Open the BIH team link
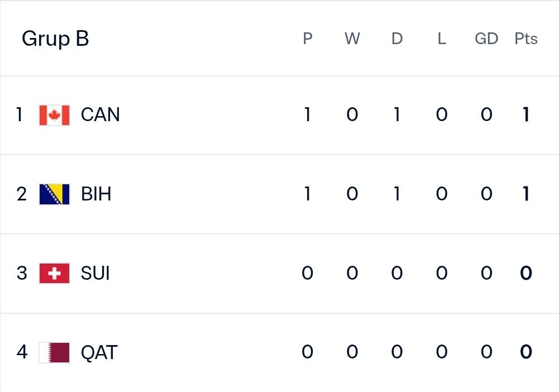Screen dimensions: 559x392 point(96,194)
